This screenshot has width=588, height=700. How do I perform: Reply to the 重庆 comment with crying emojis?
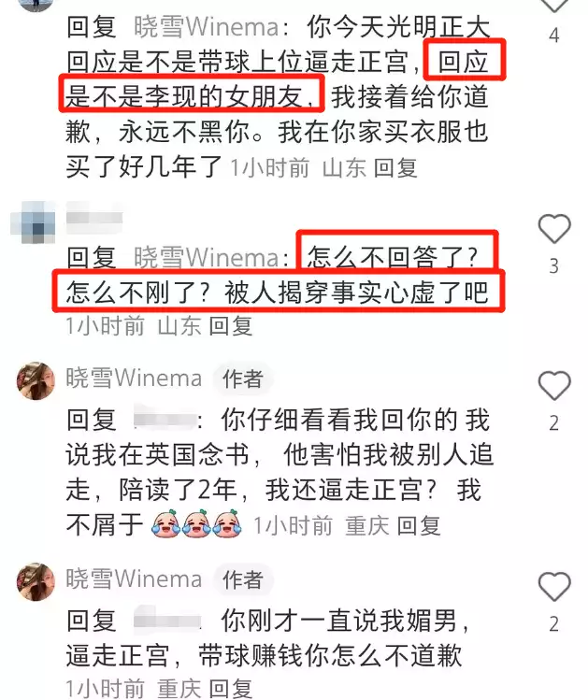tap(419, 525)
